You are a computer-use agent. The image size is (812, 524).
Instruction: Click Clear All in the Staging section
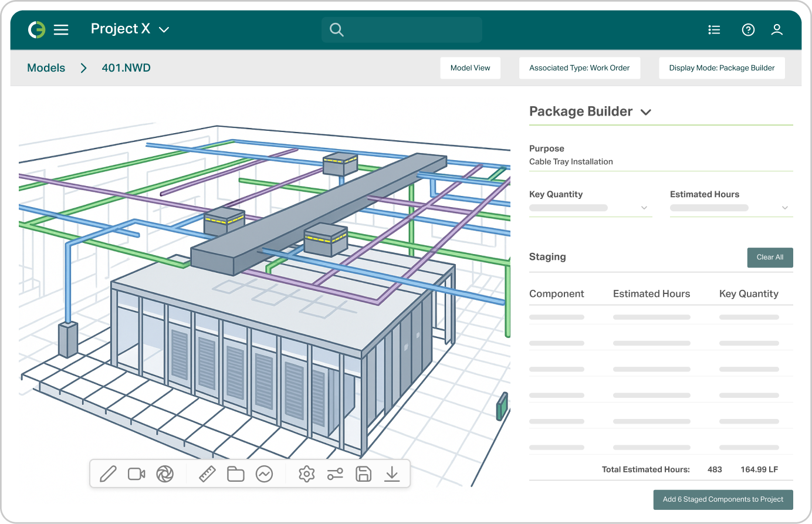click(x=770, y=257)
